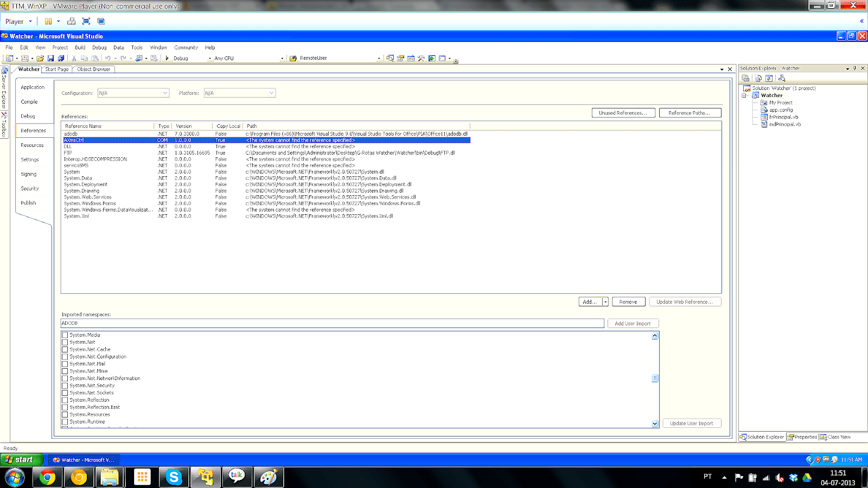Click the Remove reference button

pyautogui.click(x=628, y=302)
